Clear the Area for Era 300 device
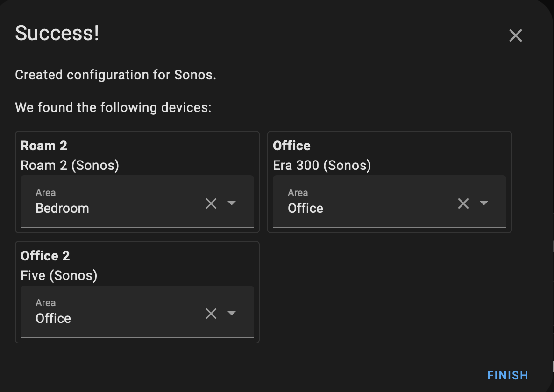Viewport: 554px width, 392px height. click(x=463, y=203)
